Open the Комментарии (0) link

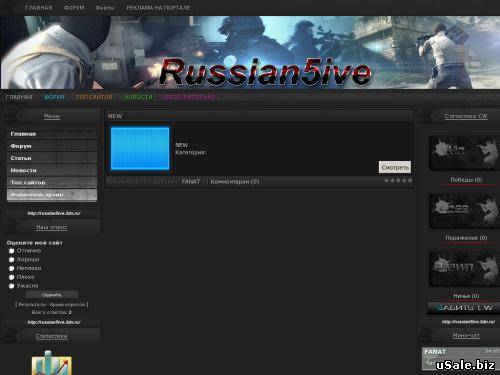coord(235,182)
